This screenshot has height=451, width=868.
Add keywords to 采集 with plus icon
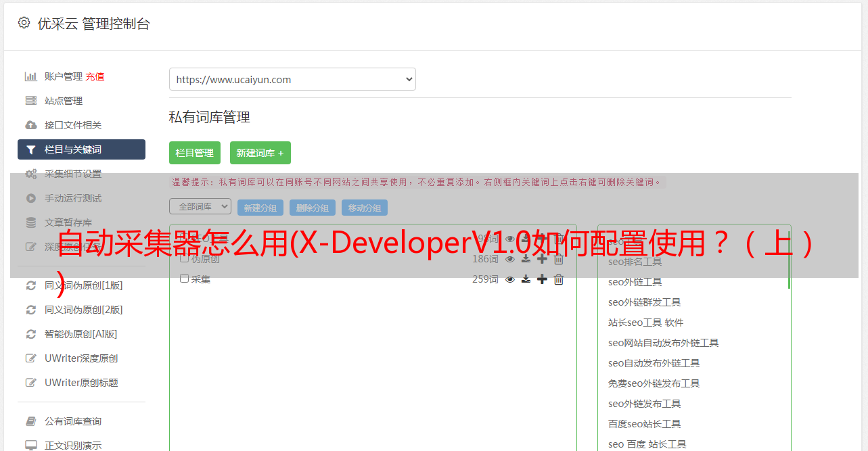[x=542, y=279]
